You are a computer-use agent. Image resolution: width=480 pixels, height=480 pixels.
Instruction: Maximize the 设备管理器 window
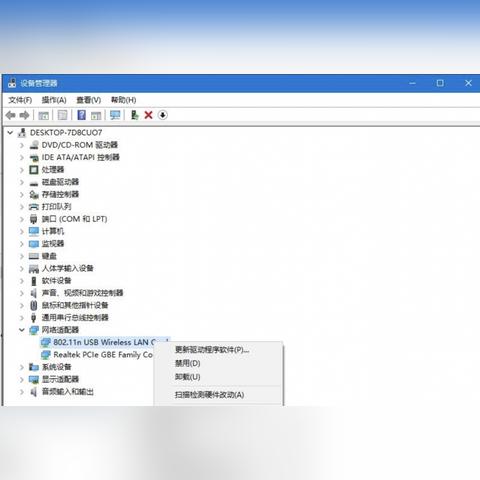pos(440,83)
